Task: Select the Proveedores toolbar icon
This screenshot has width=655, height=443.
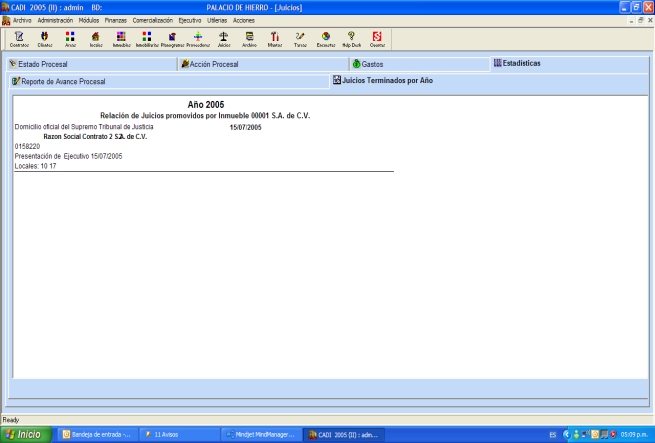Action: pos(197,39)
